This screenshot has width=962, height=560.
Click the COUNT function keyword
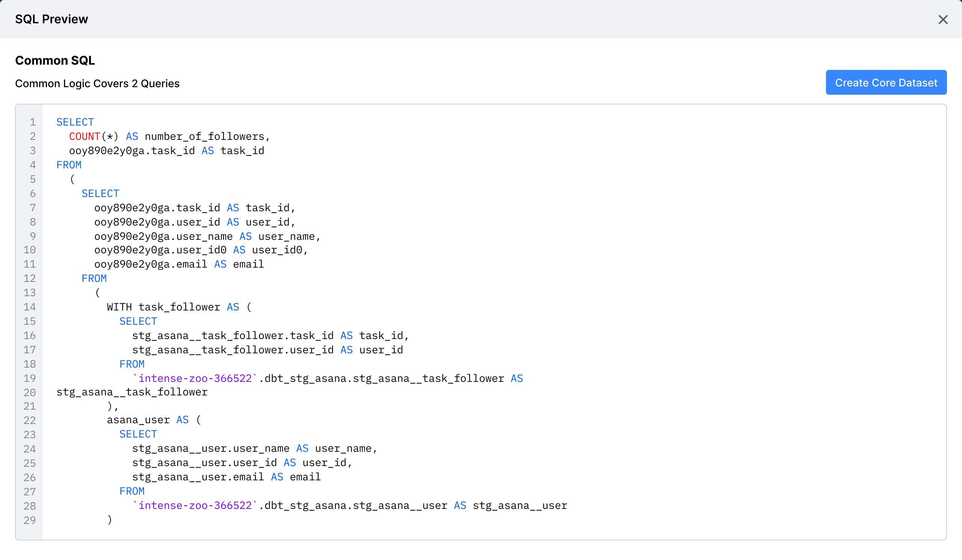pos(85,136)
